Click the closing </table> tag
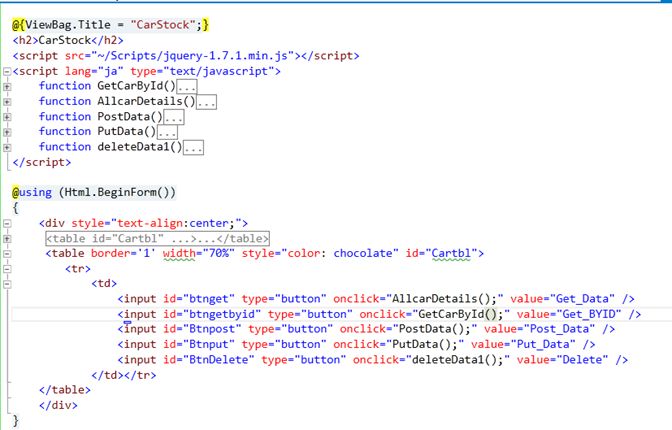Viewport: 672px width, 430px height. [65, 390]
